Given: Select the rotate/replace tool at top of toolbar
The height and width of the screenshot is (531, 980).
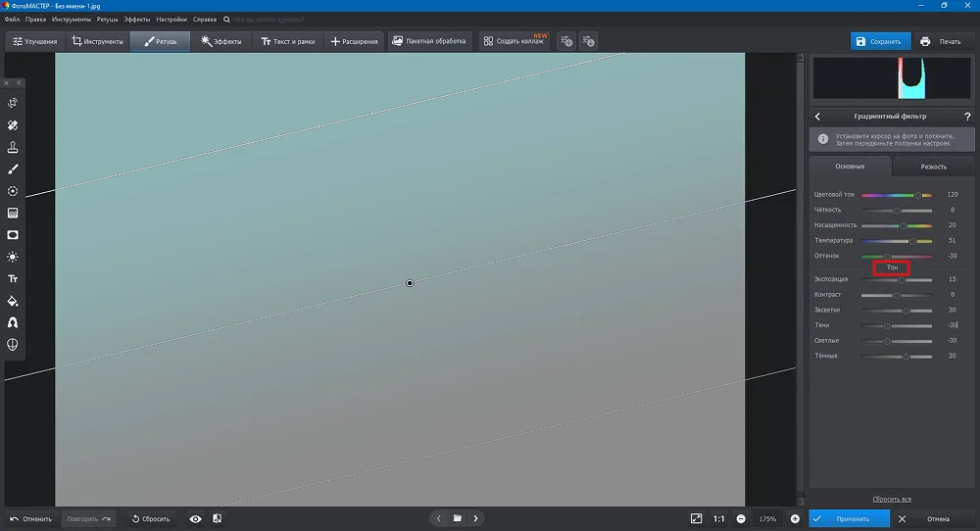Looking at the screenshot, I should click(x=13, y=103).
